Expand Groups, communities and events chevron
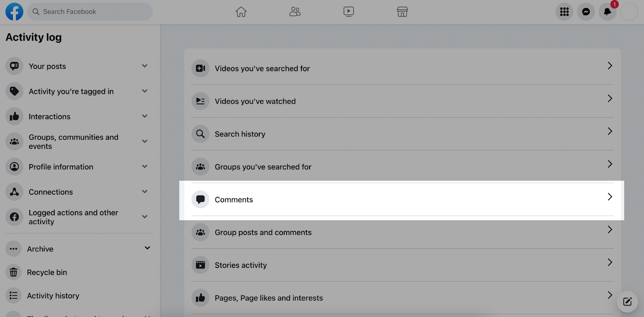 (145, 141)
